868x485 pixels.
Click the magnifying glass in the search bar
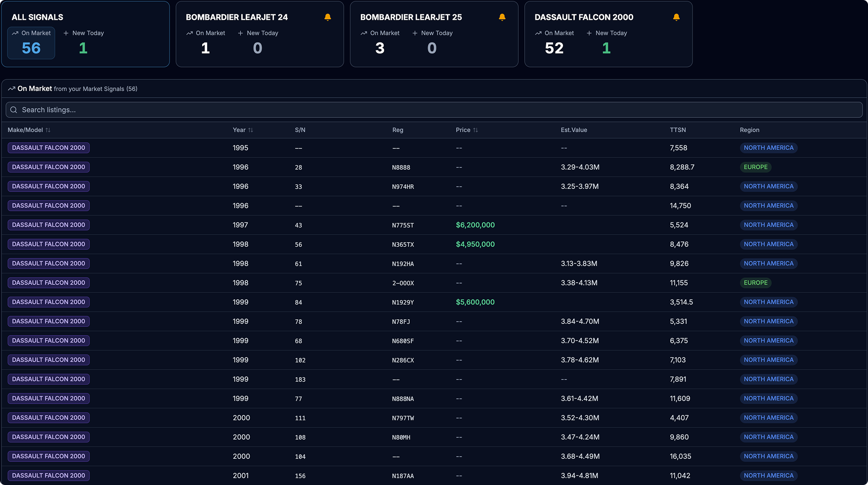[13, 110]
